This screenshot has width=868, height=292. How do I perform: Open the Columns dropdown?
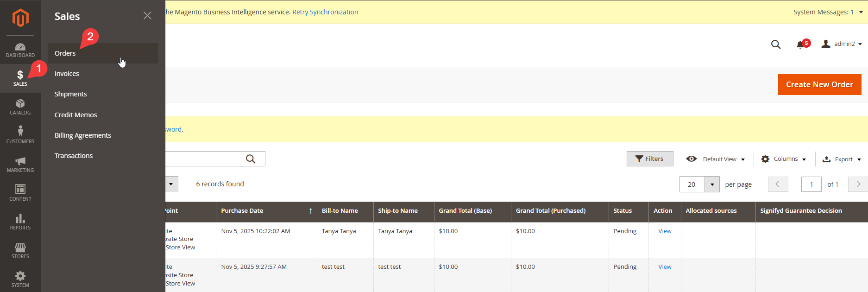784,159
